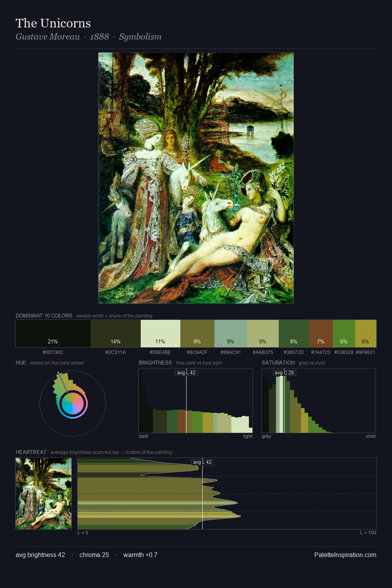Screen dimensions: 392x588
Task: Select the grey-teal swatch above #89AC91
Action: (231, 334)
